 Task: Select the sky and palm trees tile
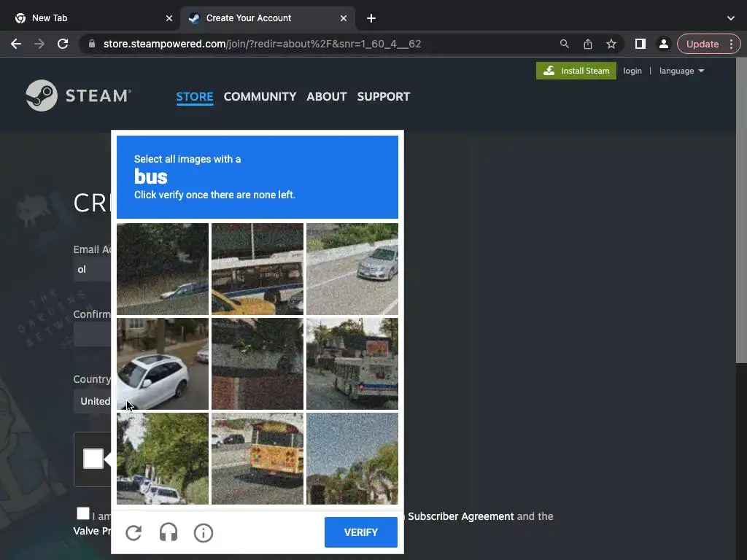(352, 459)
